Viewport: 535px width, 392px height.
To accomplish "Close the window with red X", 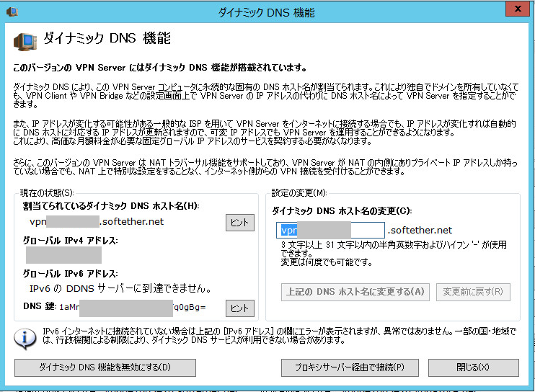I will 517,9.
